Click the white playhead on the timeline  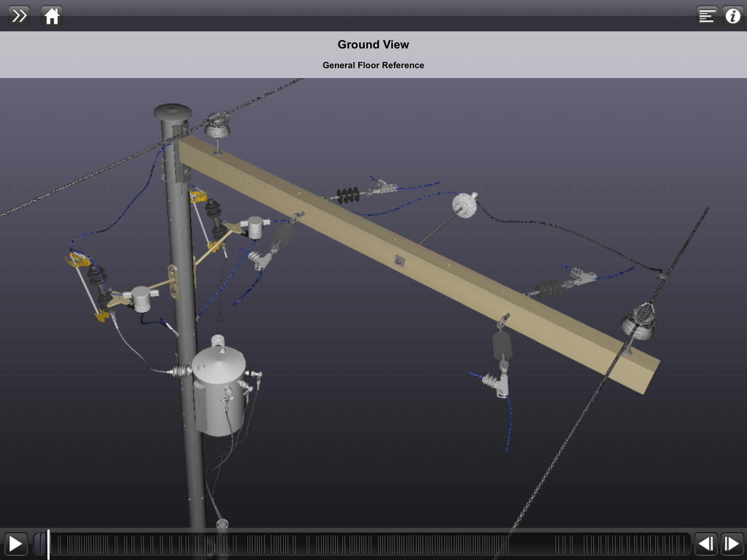pyautogui.click(x=48, y=544)
